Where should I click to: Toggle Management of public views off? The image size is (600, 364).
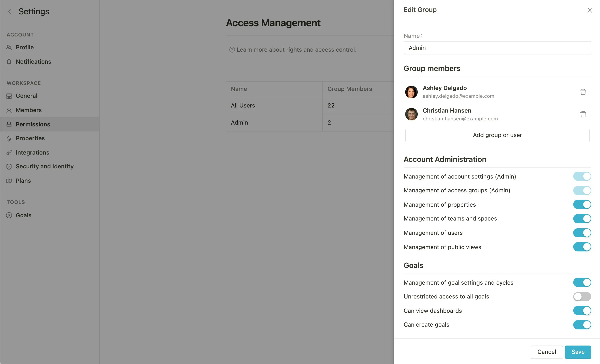coord(582,247)
